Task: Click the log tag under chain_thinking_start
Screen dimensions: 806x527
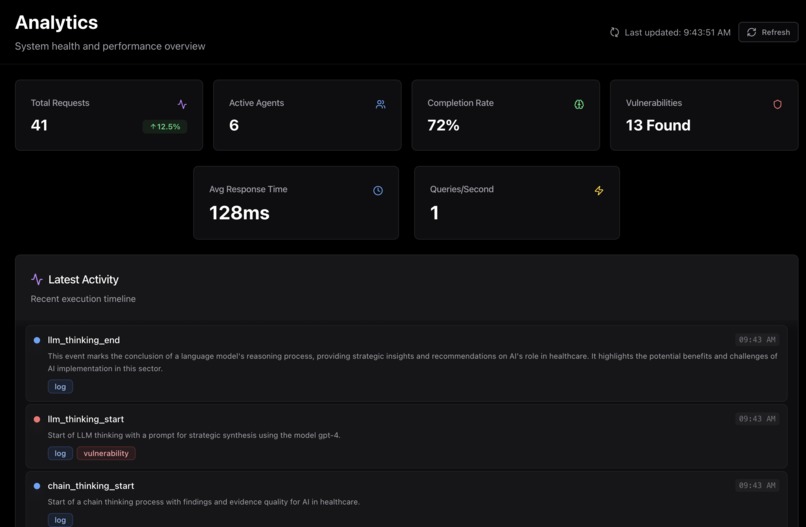Action: tap(60, 520)
